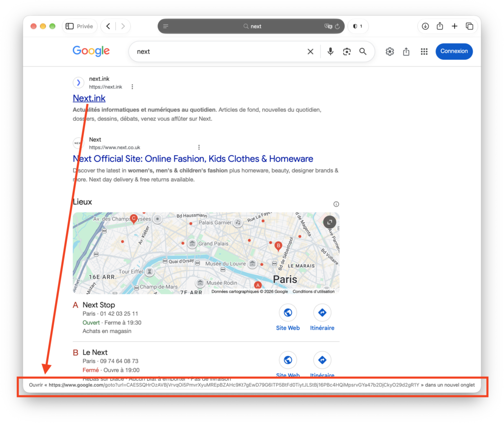This screenshot has height=423, width=504.
Task: Open reader view icon in address bar
Action: click(165, 26)
